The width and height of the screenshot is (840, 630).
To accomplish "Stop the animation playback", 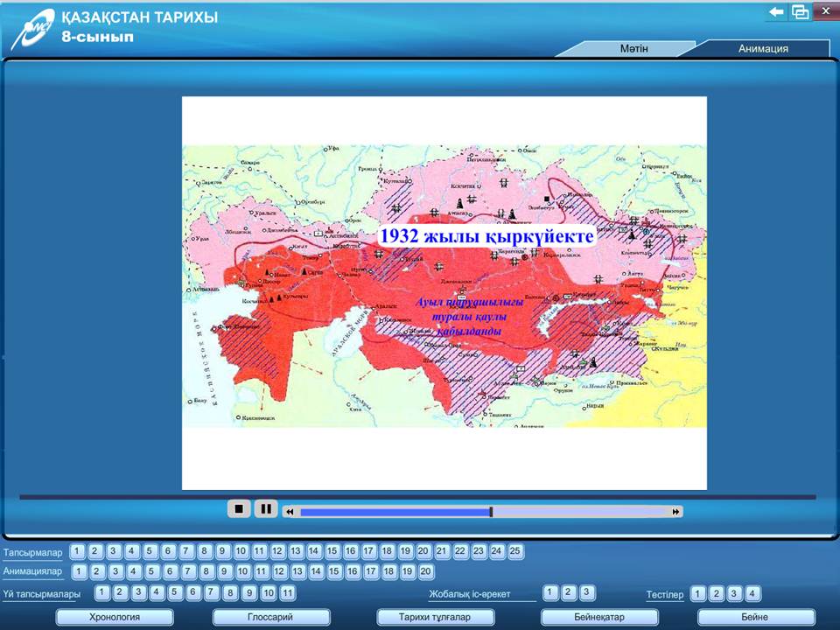I will coord(239,508).
